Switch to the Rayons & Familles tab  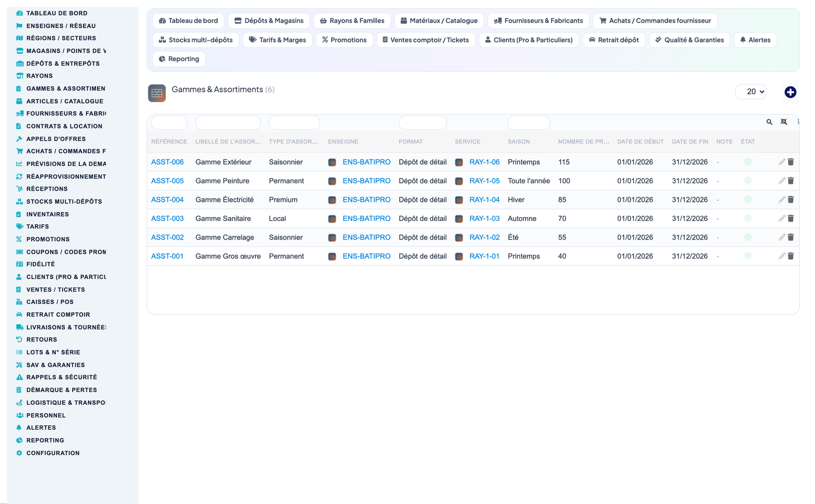352,21
